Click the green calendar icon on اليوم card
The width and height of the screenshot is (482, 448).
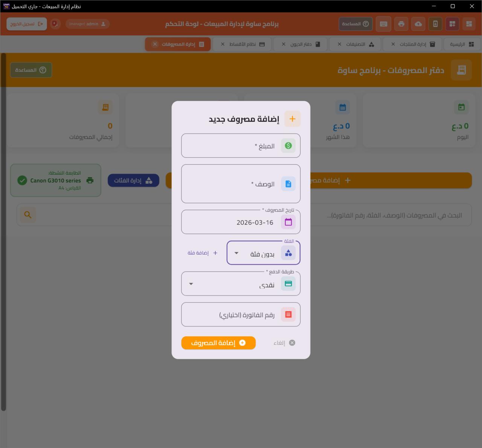[461, 107]
